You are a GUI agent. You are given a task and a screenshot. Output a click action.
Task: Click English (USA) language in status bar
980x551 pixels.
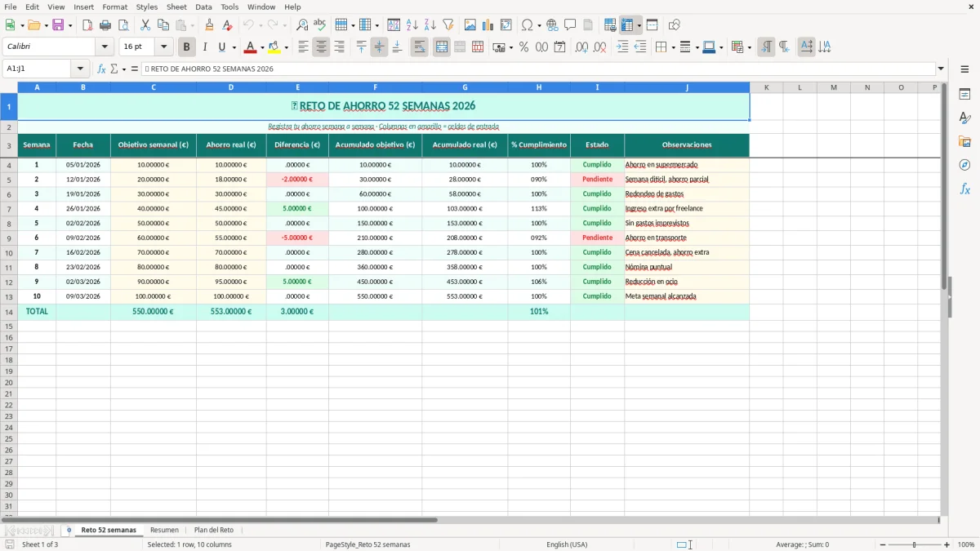pyautogui.click(x=567, y=544)
